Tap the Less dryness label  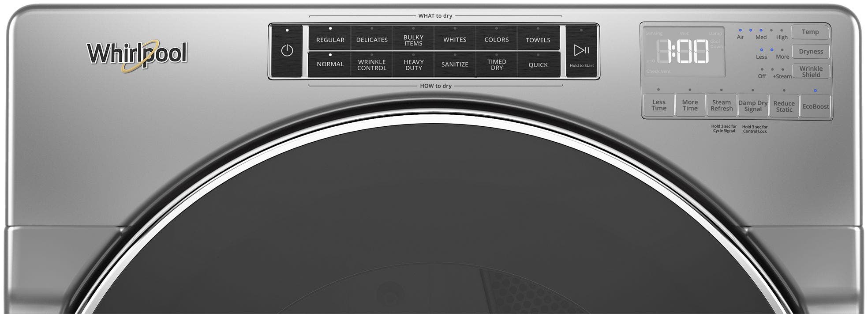(761, 57)
